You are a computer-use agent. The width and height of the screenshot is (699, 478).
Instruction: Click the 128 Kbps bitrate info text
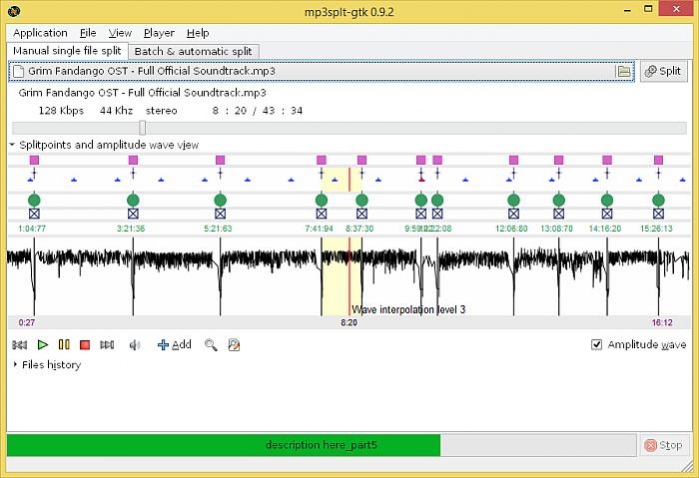click(x=61, y=111)
